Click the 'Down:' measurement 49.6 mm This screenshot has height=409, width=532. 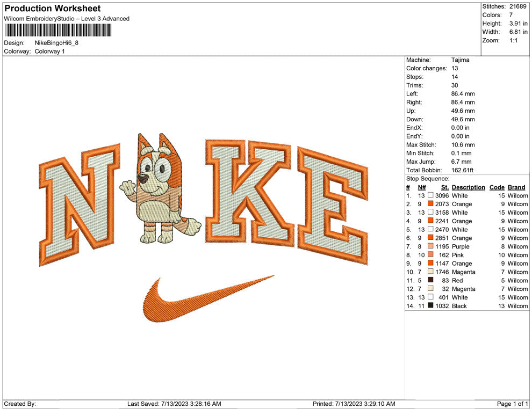(x=463, y=119)
